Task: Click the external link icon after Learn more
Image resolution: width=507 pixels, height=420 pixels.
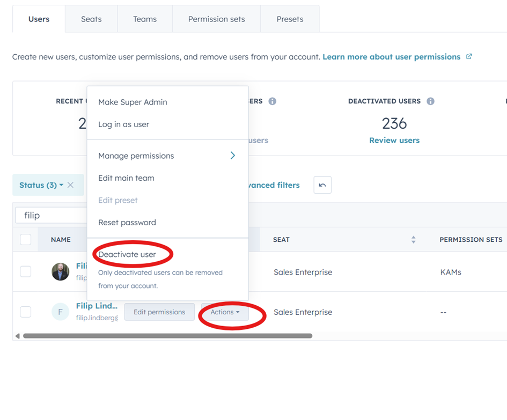Action: pyautogui.click(x=469, y=56)
